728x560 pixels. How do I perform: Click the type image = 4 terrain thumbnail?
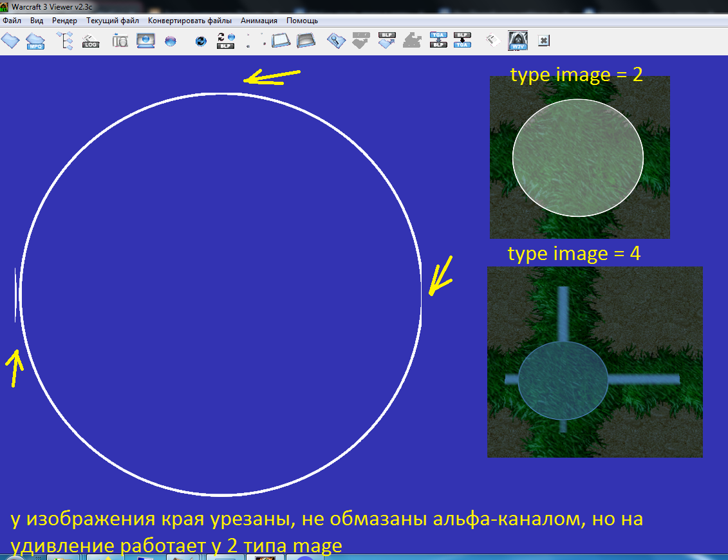point(595,362)
